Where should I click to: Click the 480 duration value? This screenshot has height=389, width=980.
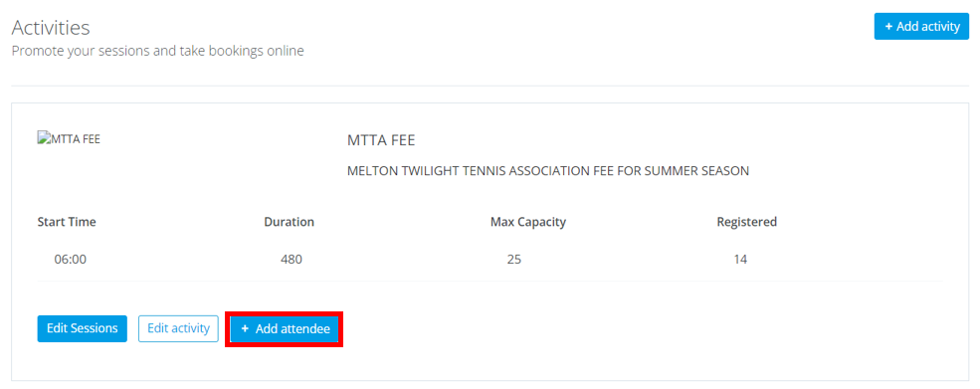292,259
